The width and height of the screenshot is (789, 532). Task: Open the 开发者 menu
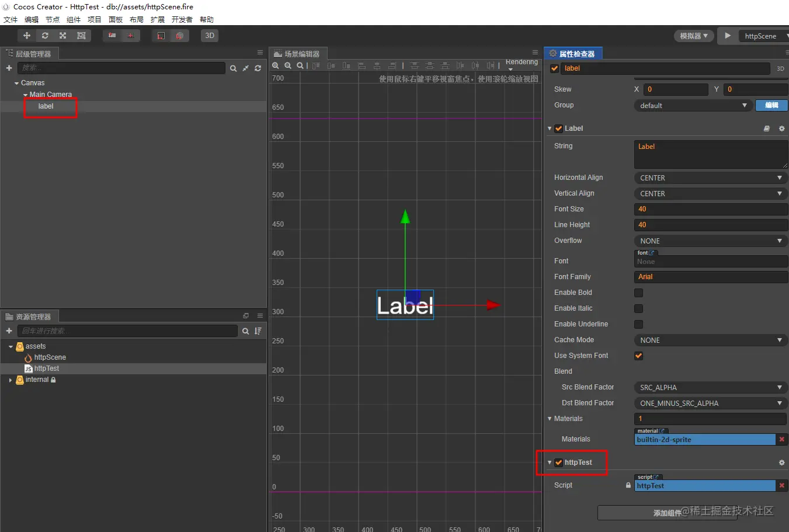point(182,19)
